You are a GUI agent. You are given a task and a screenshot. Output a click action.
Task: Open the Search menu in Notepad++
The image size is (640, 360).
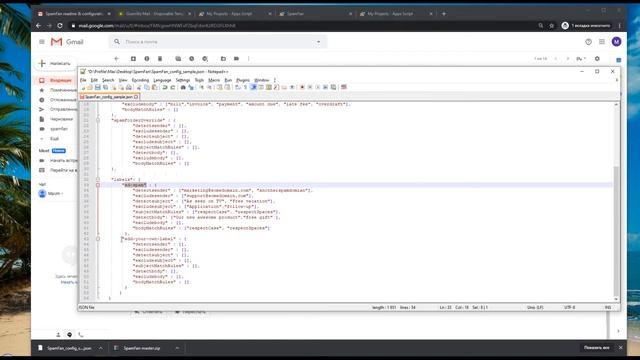(108, 80)
